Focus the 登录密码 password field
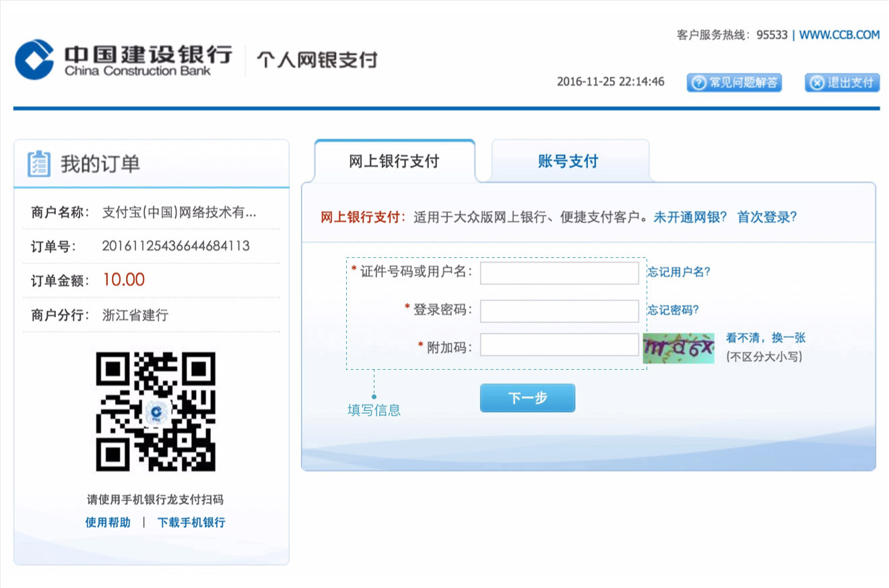The image size is (889, 588). 559,311
